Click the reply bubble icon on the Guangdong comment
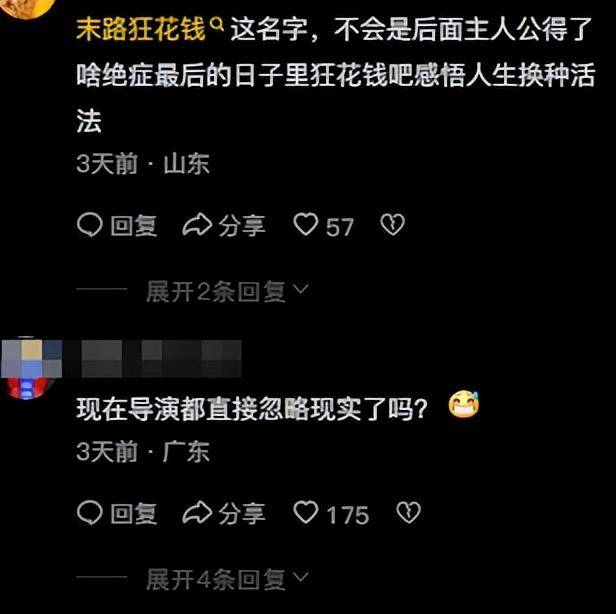616x614 pixels. [x=90, y=513]
